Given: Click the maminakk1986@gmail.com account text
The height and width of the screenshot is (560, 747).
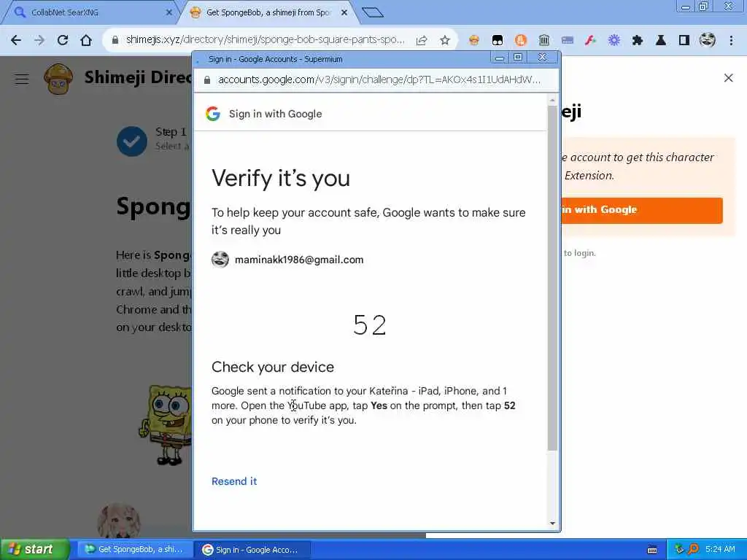Looking at the screenshot, I should pyautogui.click(x=299, y=260).
